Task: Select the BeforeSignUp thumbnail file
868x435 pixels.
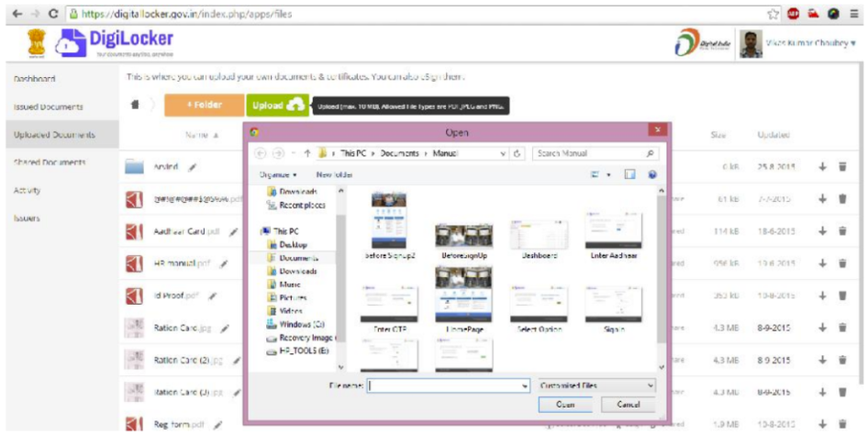Action: point(463,241)
